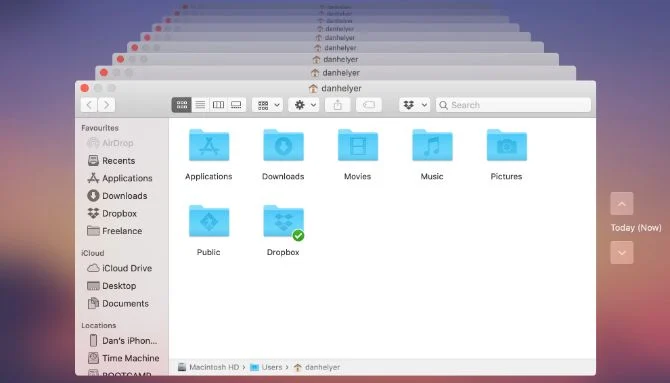The image size is (670, 383).
Task: Click the Search field
Action: click(x=513, y=105)
